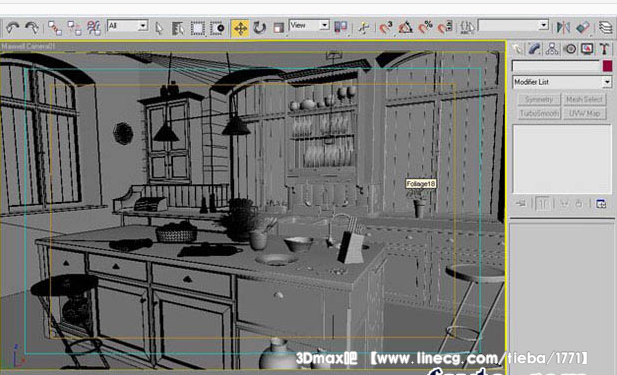This screenshot has height=375, width=617.
Task: Switch to the Hierarchy panel tab
Action: (x=552, y=49)
